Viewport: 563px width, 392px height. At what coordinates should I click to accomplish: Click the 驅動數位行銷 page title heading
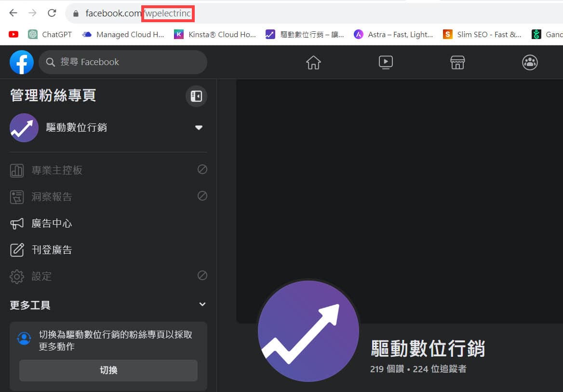click(x=428, y=348)
